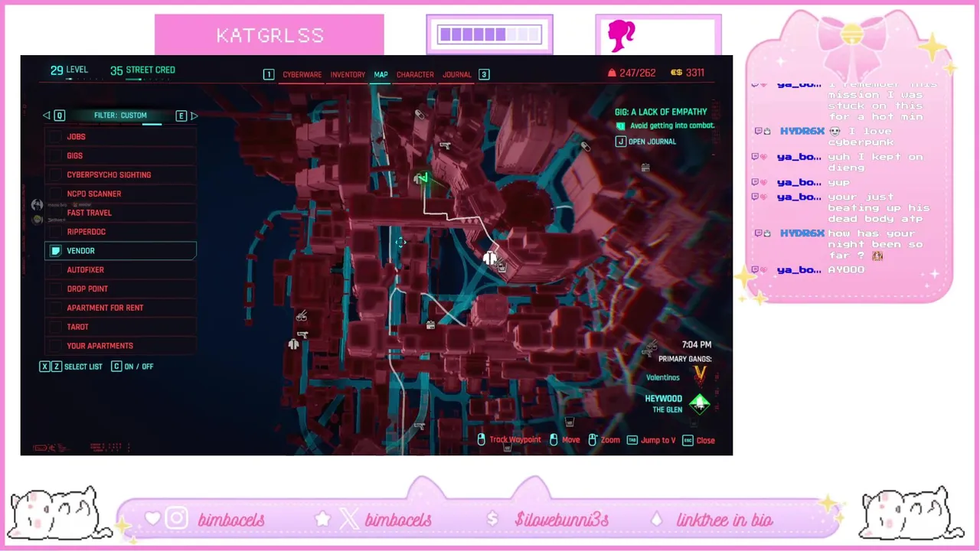Screen dimensions: 980x551
Task: Enable the Jobs filter checkbox
Action: pyautogui.click(x=55, y=136)
